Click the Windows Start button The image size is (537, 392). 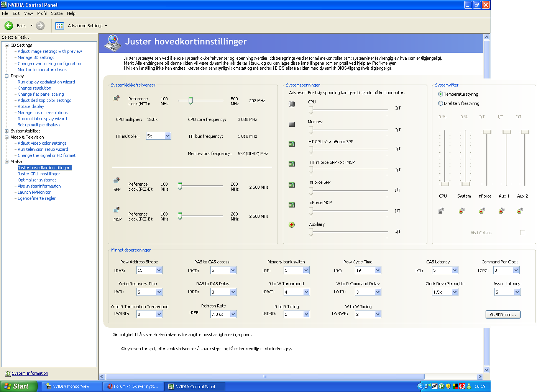click(x=18, y=386)
